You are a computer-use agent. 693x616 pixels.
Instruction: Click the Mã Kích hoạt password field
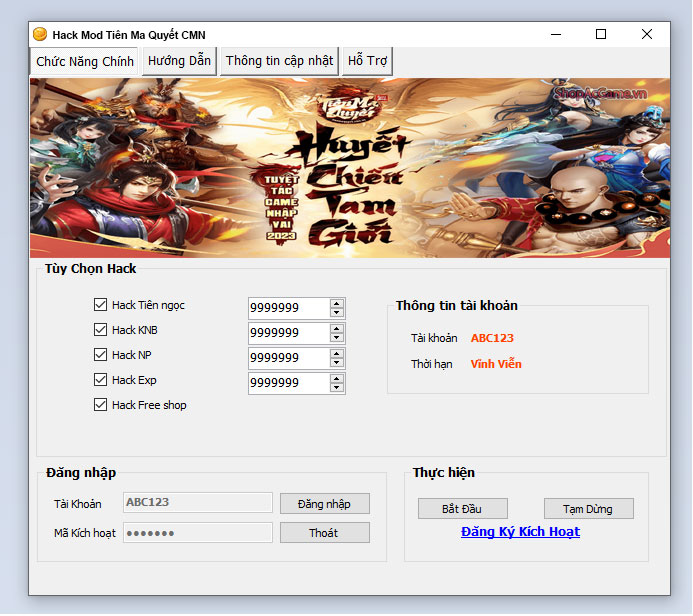pos(198,532)
